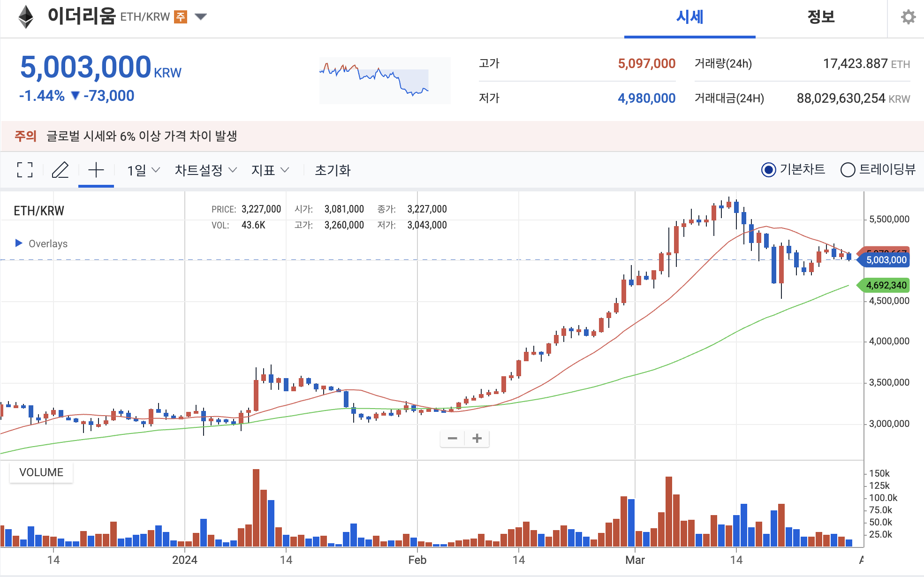
Task: Click the 초기화 reset button
Action: tap(333, 170)
